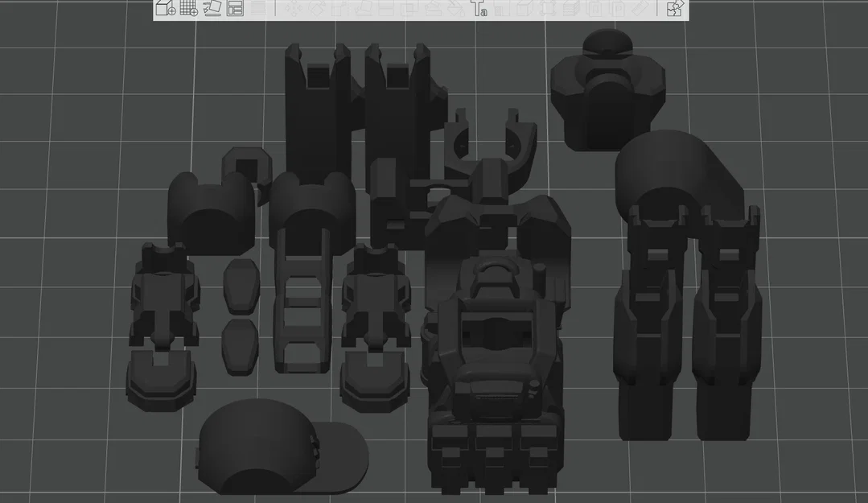Switch to the Assemble view puzzle icon

674,8
